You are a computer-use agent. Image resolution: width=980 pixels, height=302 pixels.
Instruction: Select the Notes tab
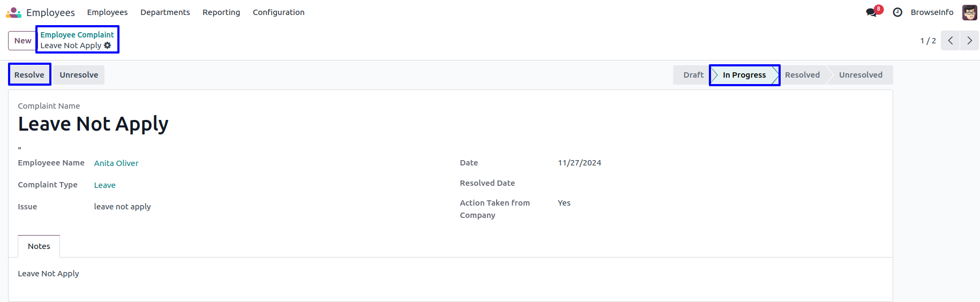tap(39, 246)
